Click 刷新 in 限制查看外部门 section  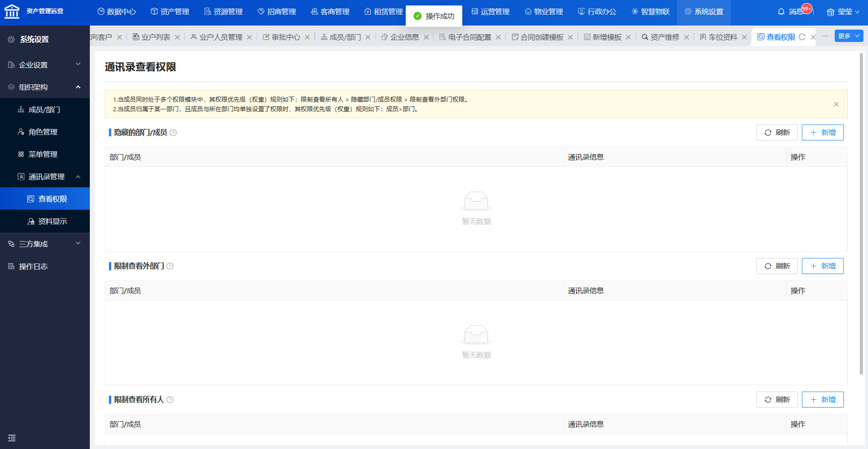tap(776, 266)
